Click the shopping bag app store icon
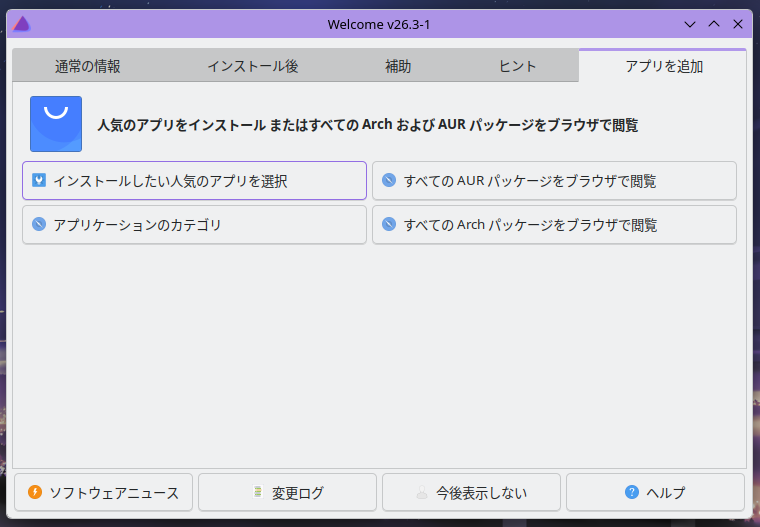Screen dimensions: 760x527 pos(56,124)
